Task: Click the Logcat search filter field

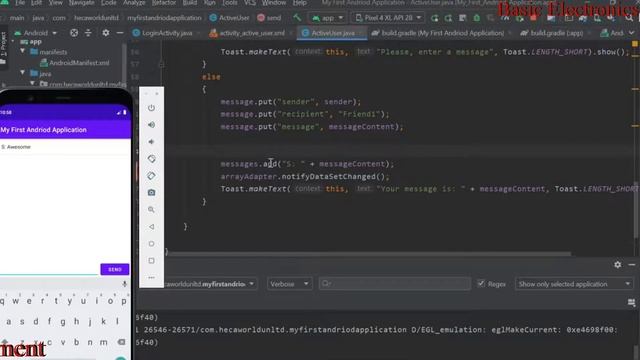Action: 395,284
